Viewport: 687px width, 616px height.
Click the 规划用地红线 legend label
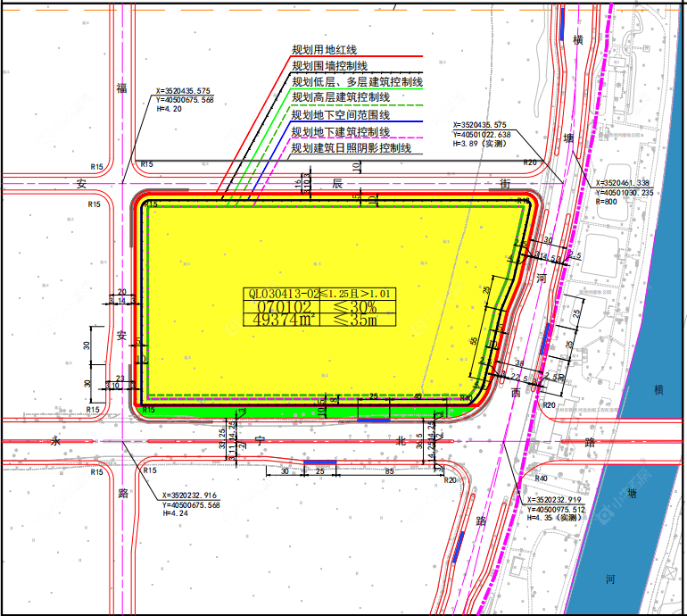tap(324, 50)
